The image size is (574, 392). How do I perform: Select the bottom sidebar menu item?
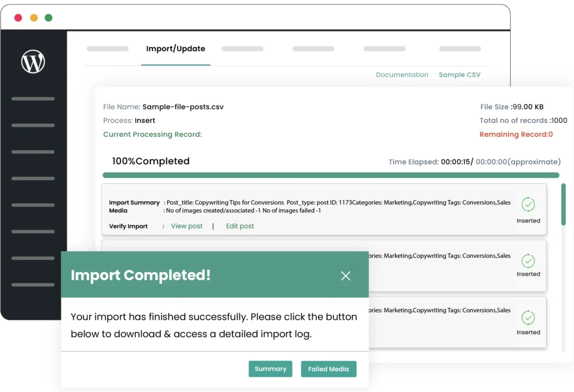click(x=33, y=285)
